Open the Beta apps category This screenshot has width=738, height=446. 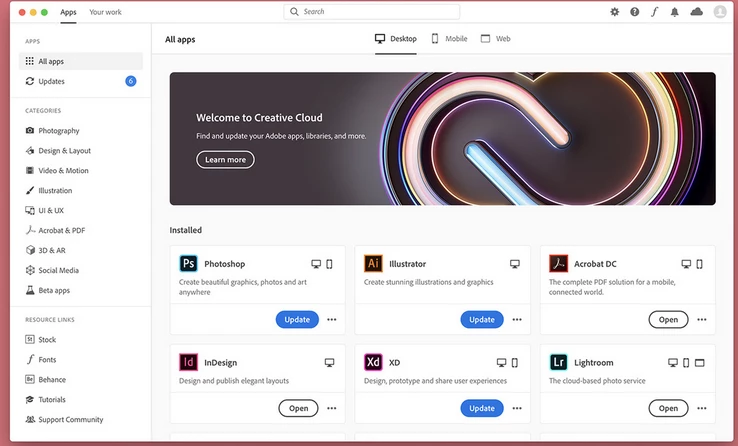tap(48, 290)
